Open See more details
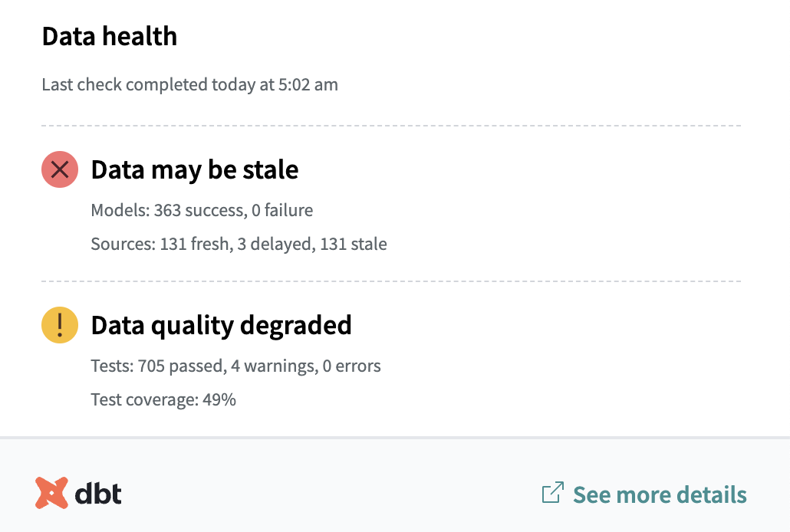 [659, 495]
